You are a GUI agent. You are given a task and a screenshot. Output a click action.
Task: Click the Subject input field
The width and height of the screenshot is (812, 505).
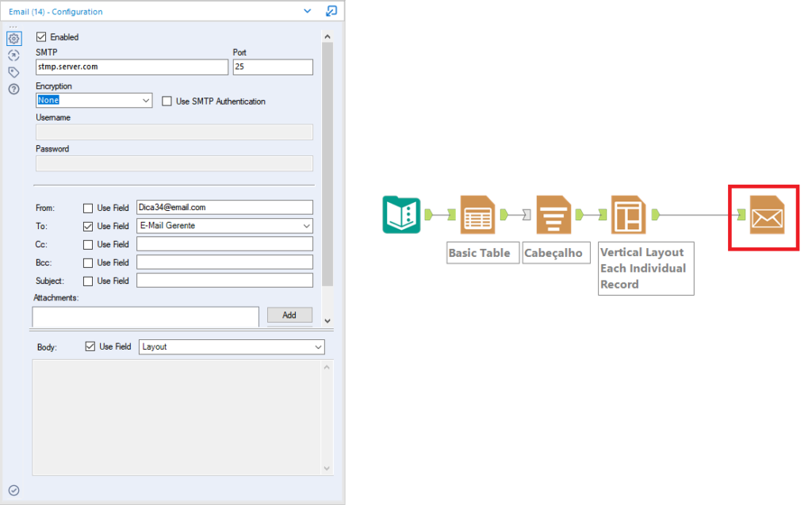pos(224,280)
